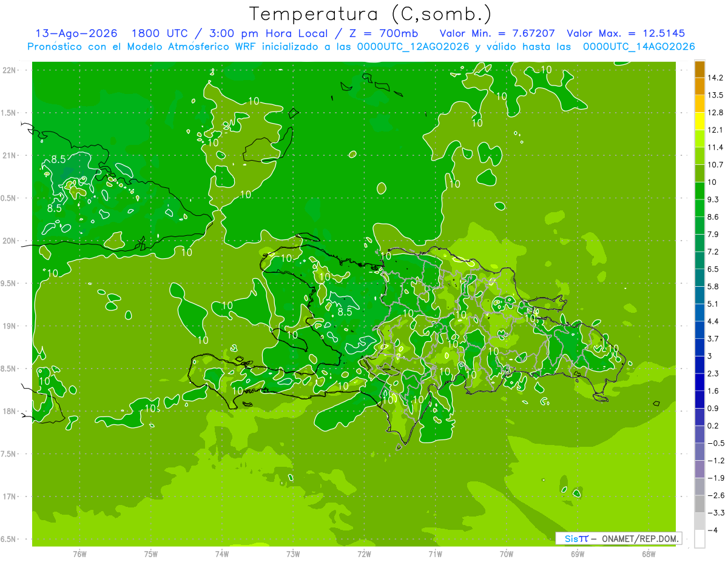Click the 70W longitude axis label
The width and height of the screenshot is (728, 562).
(507, 554)
